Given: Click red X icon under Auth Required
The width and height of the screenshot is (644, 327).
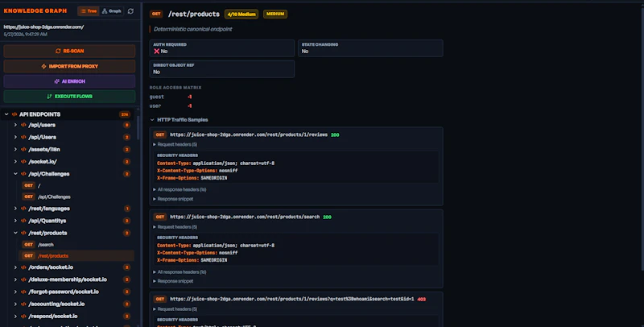Looking at the screenshot, I should pos(156,52).
